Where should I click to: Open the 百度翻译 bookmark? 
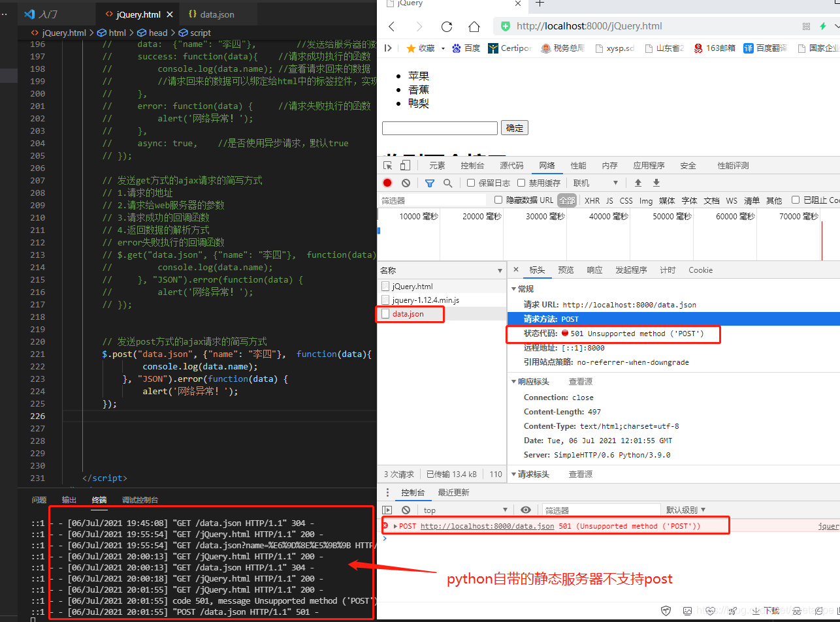(765, 48)
